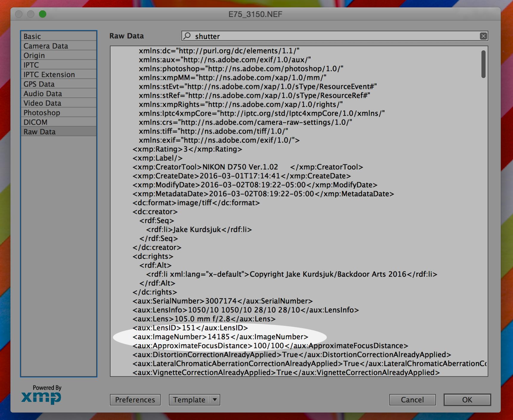This screenshot has width=513, height=420.
Task: Confirm with the OK button
Action: (467, 400)
